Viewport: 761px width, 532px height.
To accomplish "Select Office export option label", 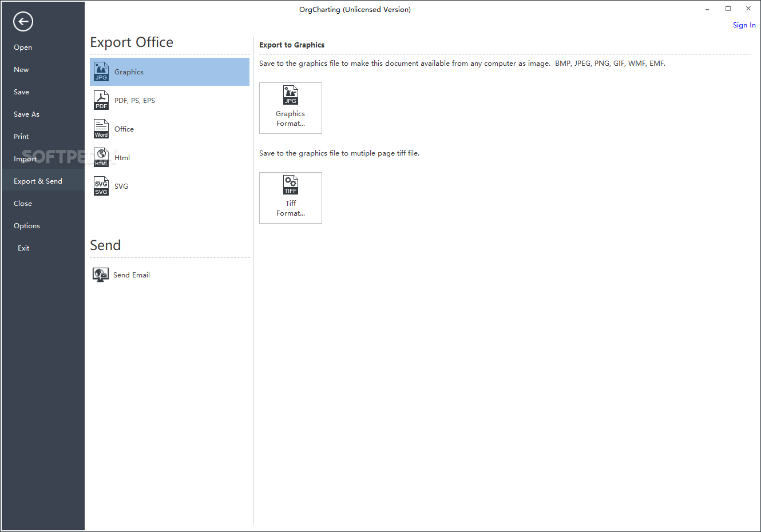I will tap(124, 129).
